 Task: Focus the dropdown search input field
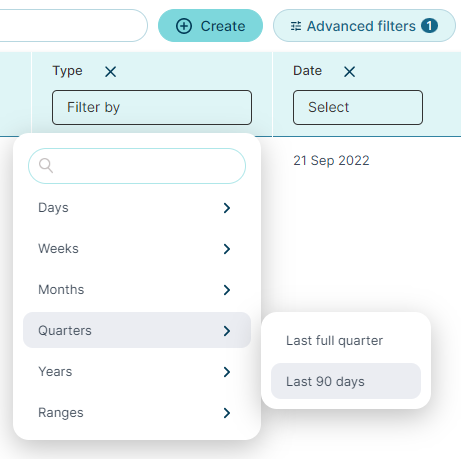coord(137,166)
